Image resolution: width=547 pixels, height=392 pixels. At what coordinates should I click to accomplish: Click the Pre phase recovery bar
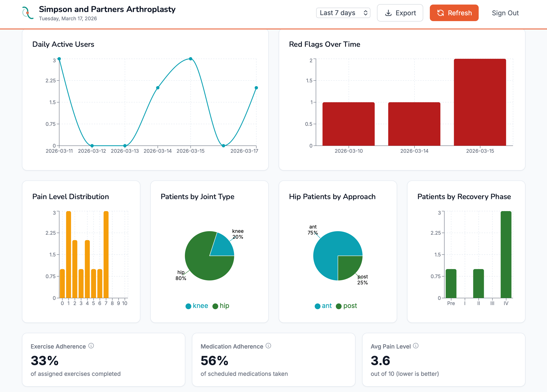pyautogui.click(x=451, y=284)
